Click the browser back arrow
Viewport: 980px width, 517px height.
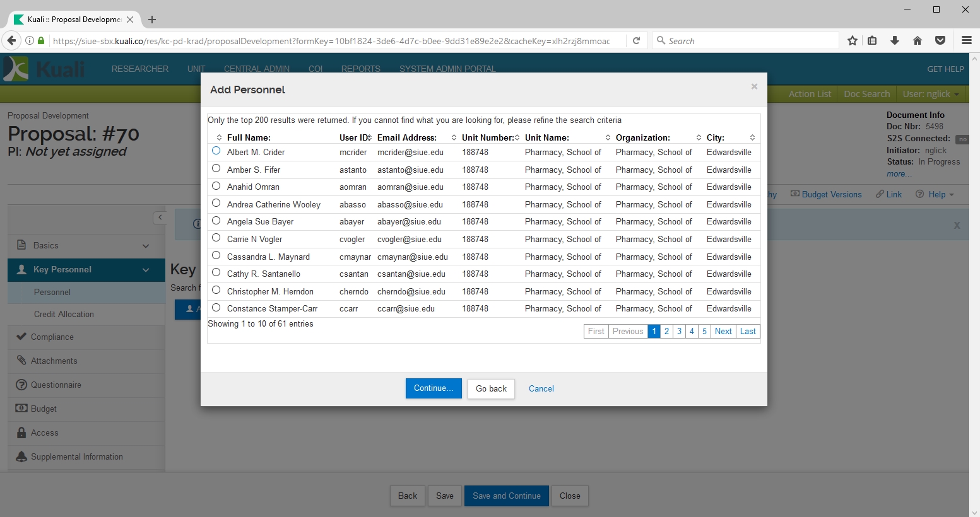pyautogui.click(x=11, y=41)
